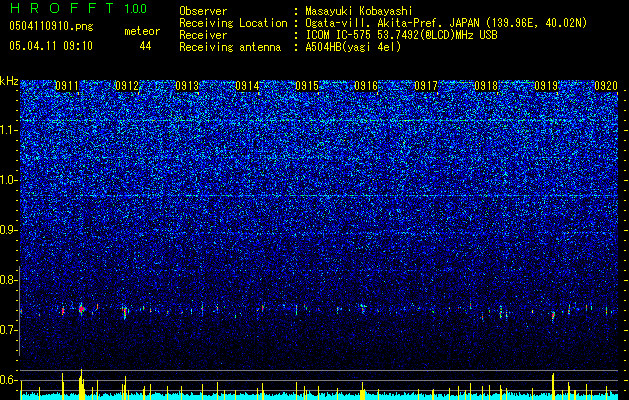This screenshot has height=400, width=629.
Task: Click the 'meteor' label
Action: pyautogui.click(x=142, y=31)
